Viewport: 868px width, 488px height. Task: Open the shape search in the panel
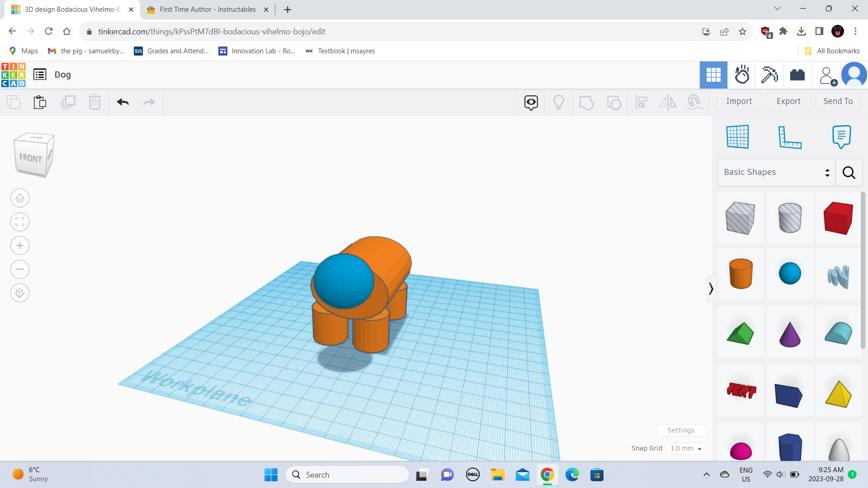click(x=849, y=173)
